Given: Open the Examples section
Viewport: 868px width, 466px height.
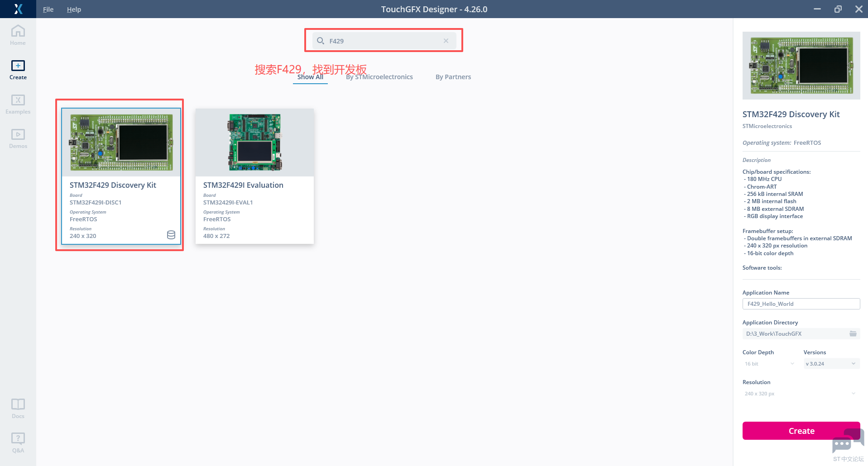Looking at the screenshot, I should [18, 103].
